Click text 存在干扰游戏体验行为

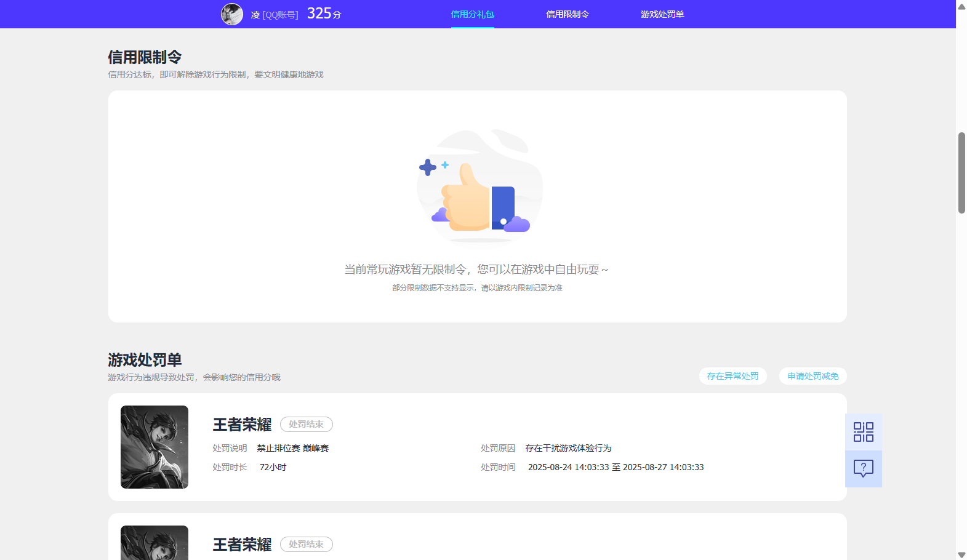568,448
